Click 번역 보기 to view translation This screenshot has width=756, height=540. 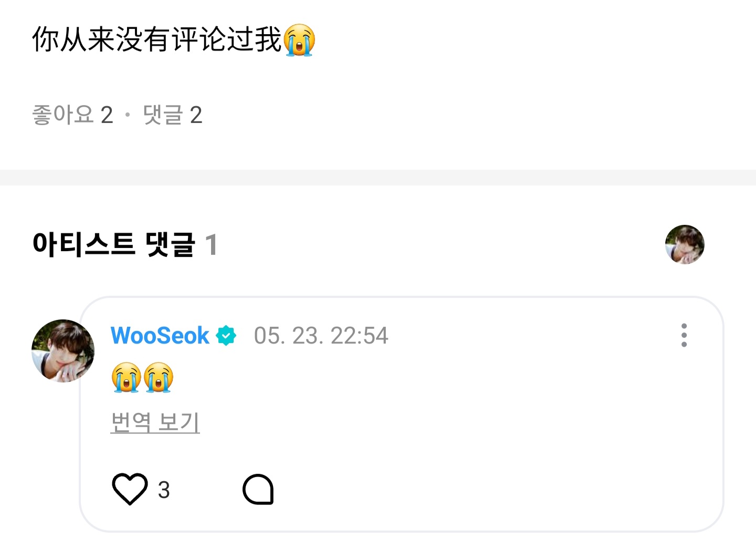(155, 422)
